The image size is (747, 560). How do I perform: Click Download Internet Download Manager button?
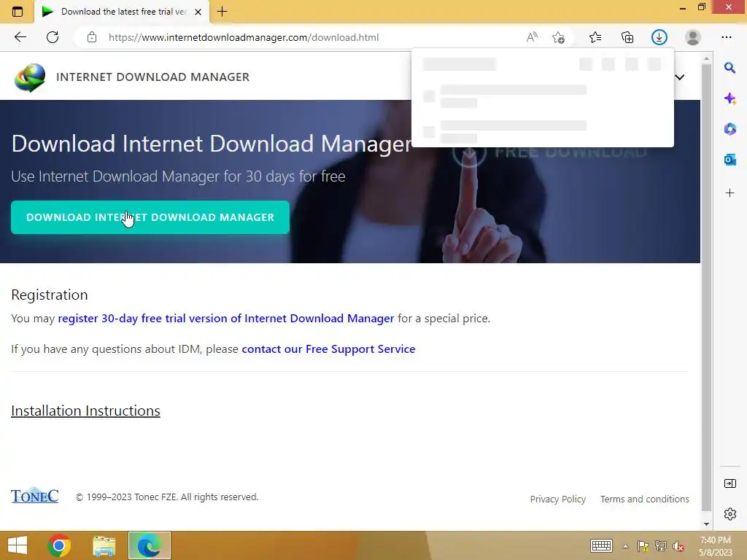coord(150,217)
